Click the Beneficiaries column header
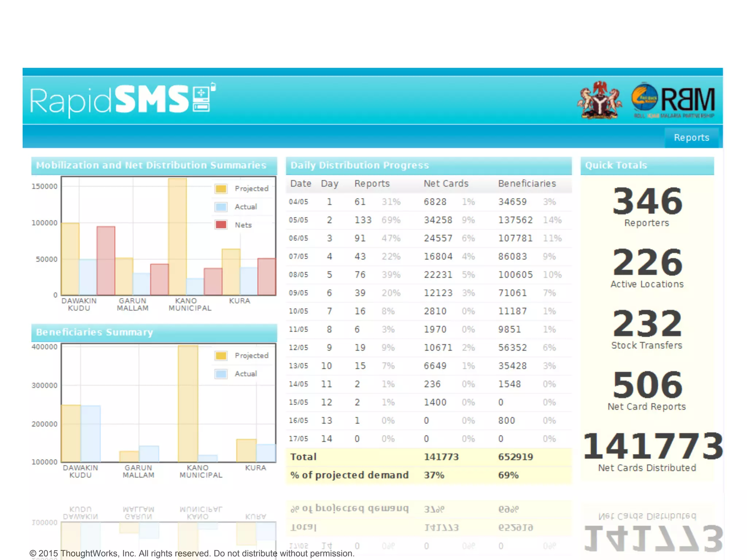Screen dimensions: 747x560 (527, 183)
